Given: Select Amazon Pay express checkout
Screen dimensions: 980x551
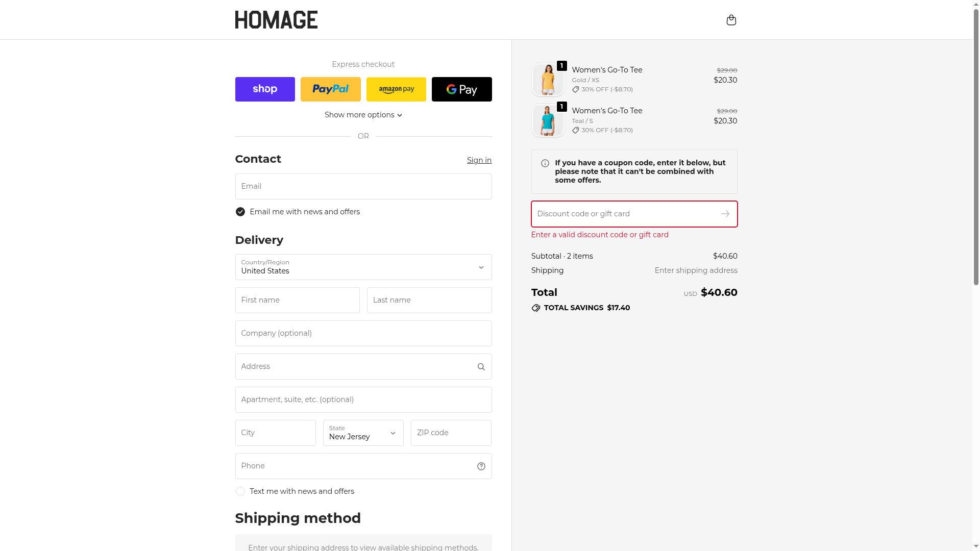Looking at the screenshot, I should click(396, 89).
